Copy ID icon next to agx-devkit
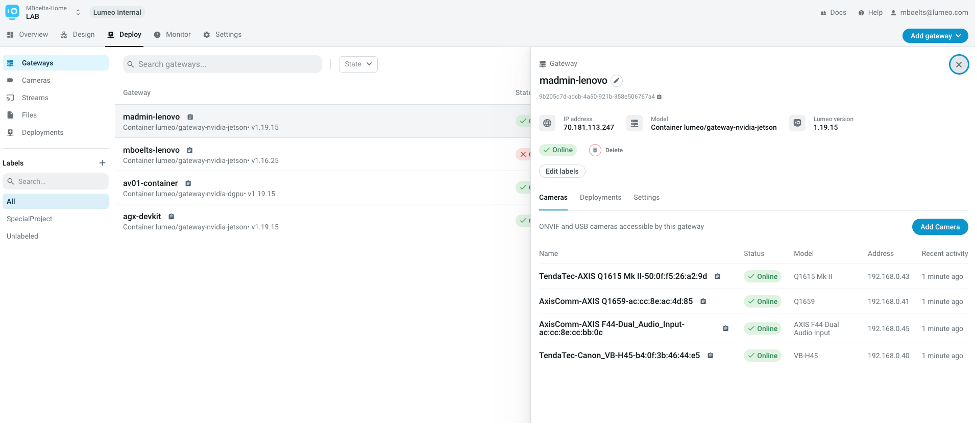Image resolution: width=977 pixels, height=424 pixels. pyautogui.click(x=171, y=216)
